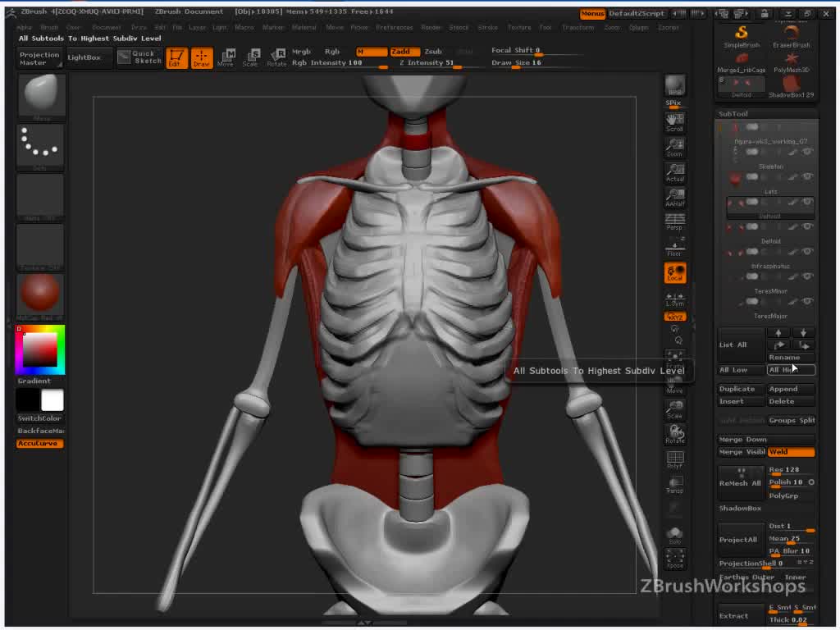Toggle the TeresMinor subtool eye icon
The width and height of the screenshot is (840, 630).
pos(807,276)
